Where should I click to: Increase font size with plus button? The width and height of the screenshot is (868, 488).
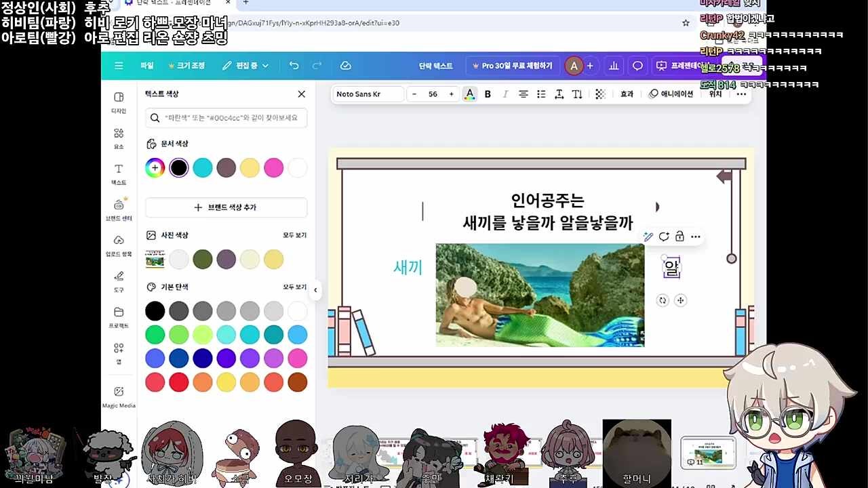coord(452,94)
